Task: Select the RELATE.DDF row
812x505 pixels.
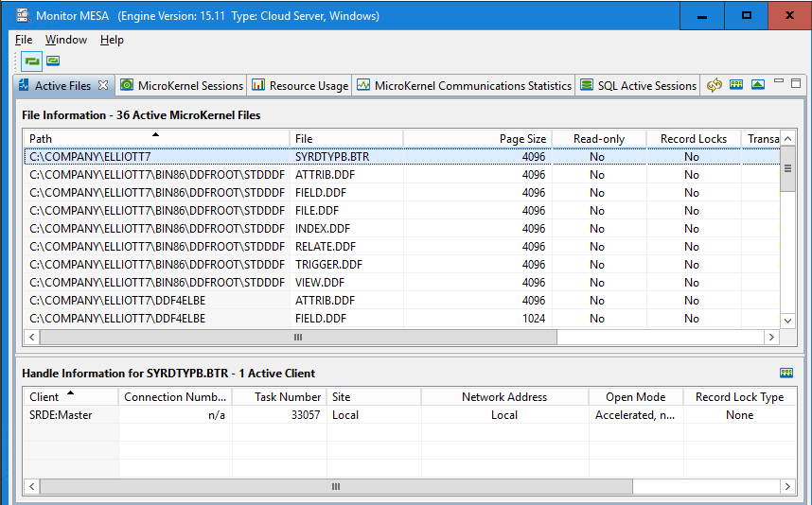Action: coord(401,246)
